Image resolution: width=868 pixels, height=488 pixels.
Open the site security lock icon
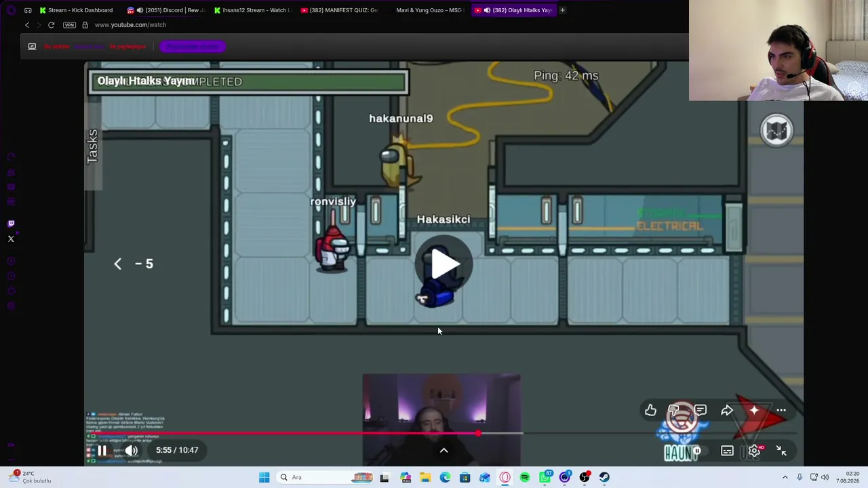click(85, 25)
